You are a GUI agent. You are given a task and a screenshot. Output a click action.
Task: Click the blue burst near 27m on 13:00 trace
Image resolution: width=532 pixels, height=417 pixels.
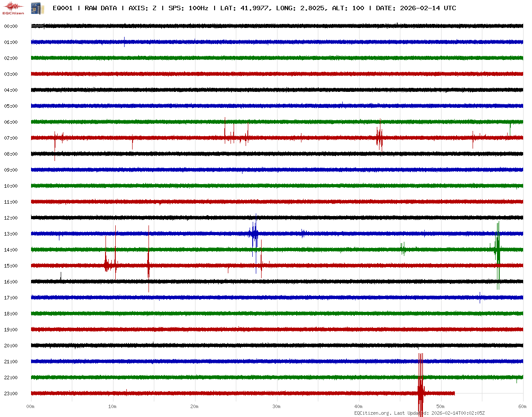[254, 233]
